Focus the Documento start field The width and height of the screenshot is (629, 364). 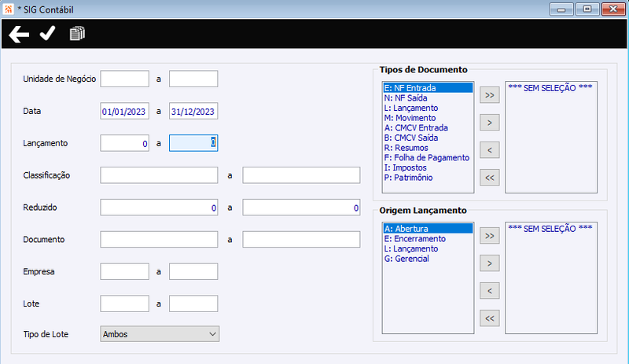pos(160,240)
